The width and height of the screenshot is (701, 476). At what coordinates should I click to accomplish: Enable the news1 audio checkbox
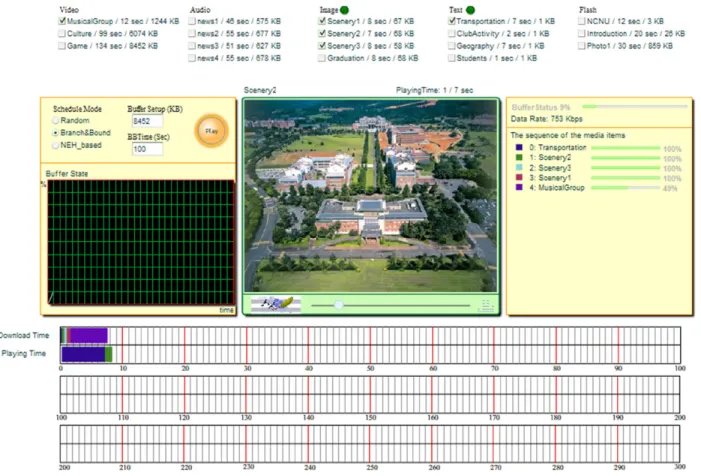click(192, 21)
